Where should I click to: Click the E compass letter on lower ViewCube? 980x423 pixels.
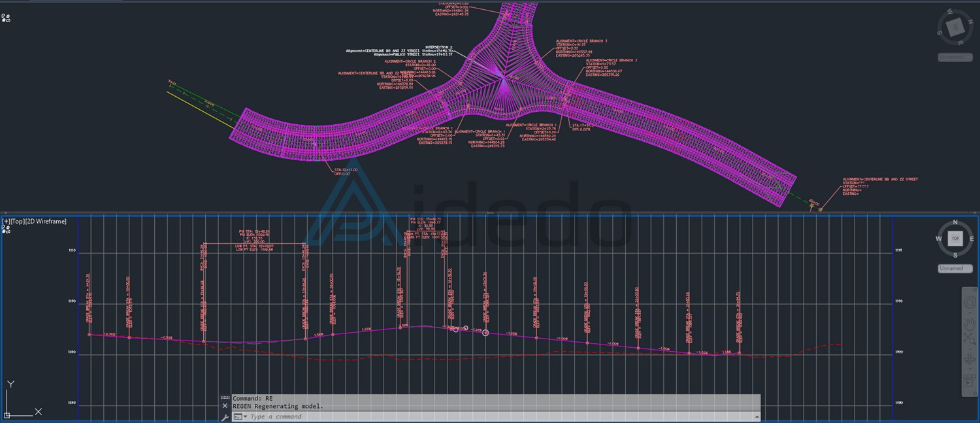(x=972, y=239)
